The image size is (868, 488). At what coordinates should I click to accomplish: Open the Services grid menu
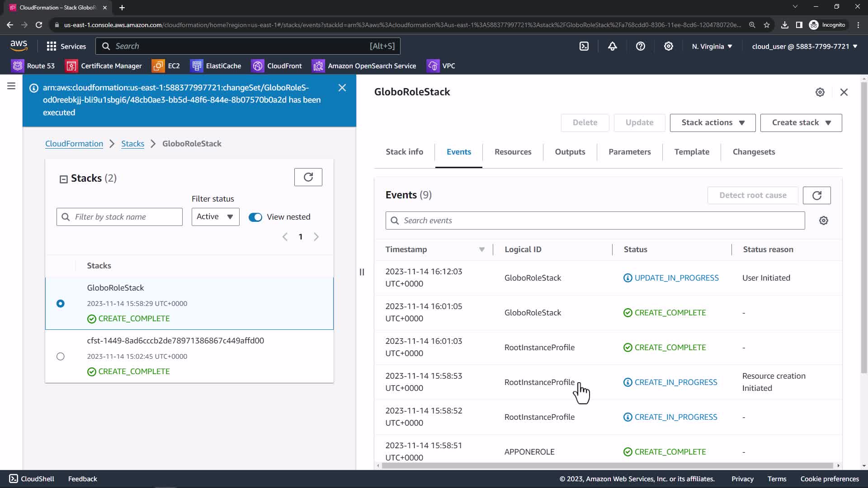click(x=66, y=46)
